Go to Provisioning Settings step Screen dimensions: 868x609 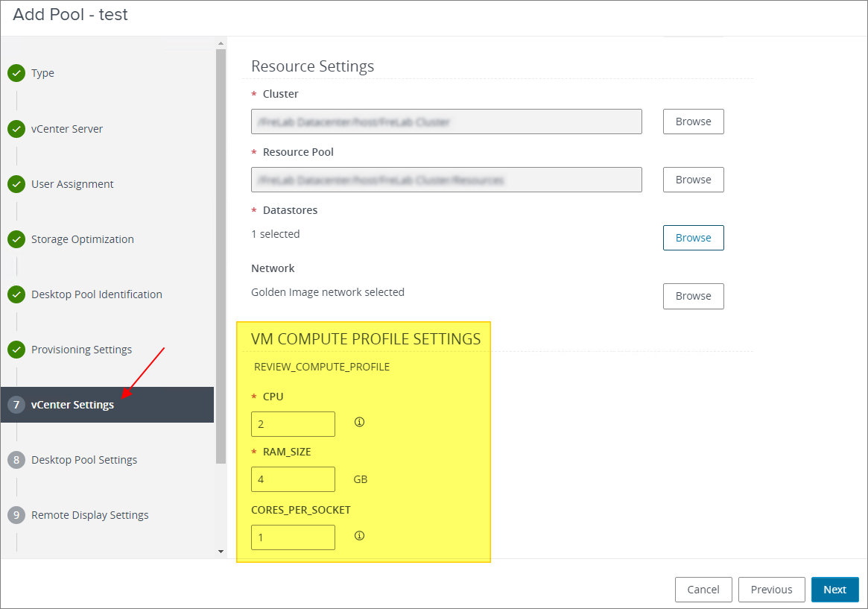pyautogui.click(x=81, y=350)
